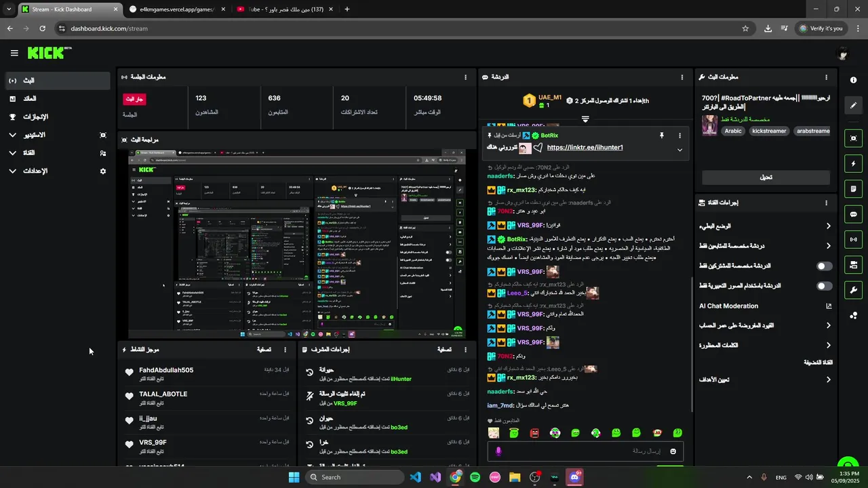Click the filter button in activity feed
Viewport: 868px width, 488px height.
[264, 350]
